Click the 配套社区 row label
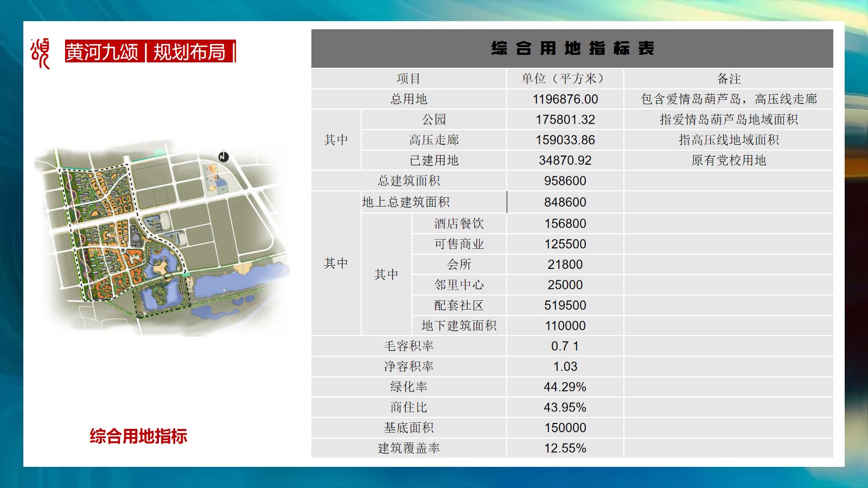868x488 pixels. 459,305
